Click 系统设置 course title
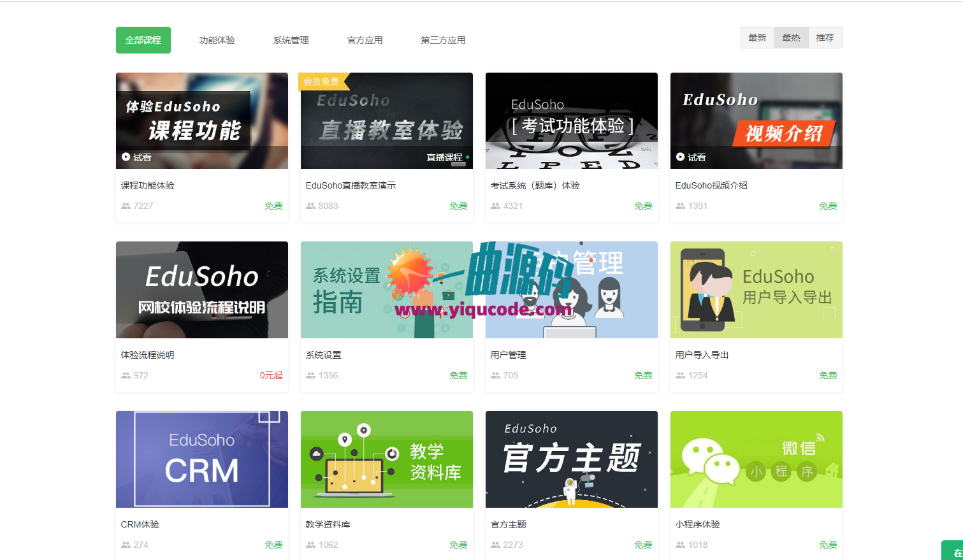The image size is (963, 560). click(324, 355)
